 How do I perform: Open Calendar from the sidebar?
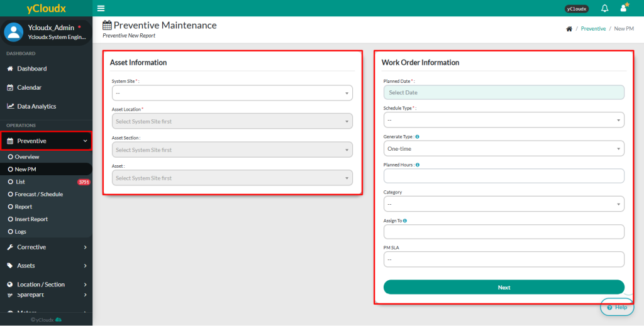(46, 87)
